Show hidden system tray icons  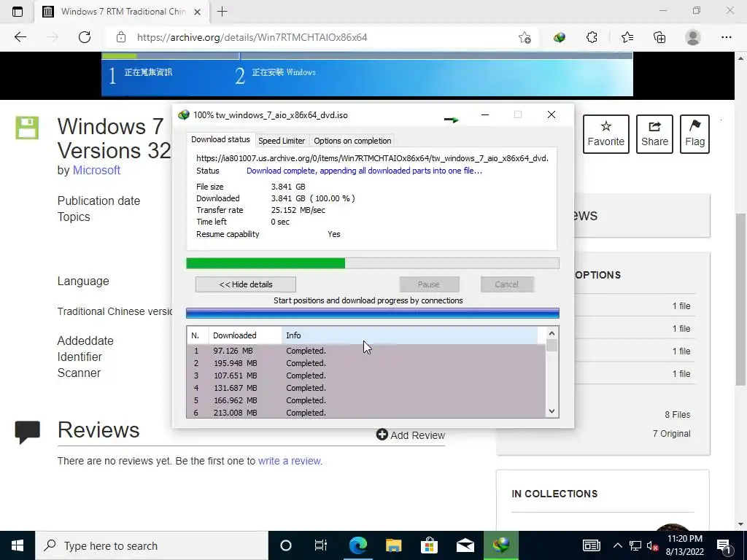(617, 545)
